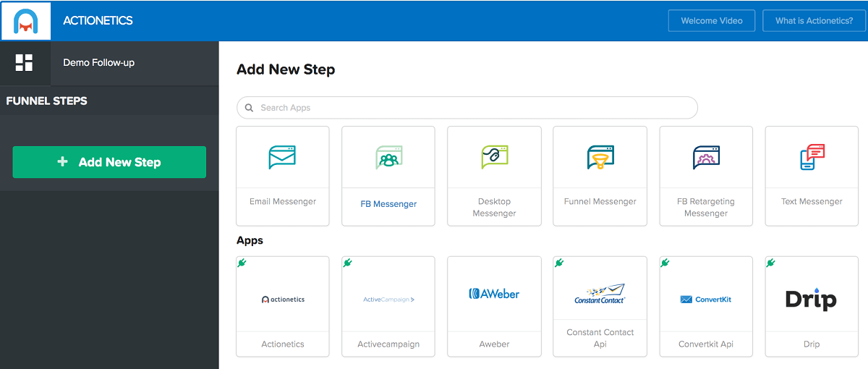
Task: Click the plug icon on Drip card
Action: pos(770,263)
